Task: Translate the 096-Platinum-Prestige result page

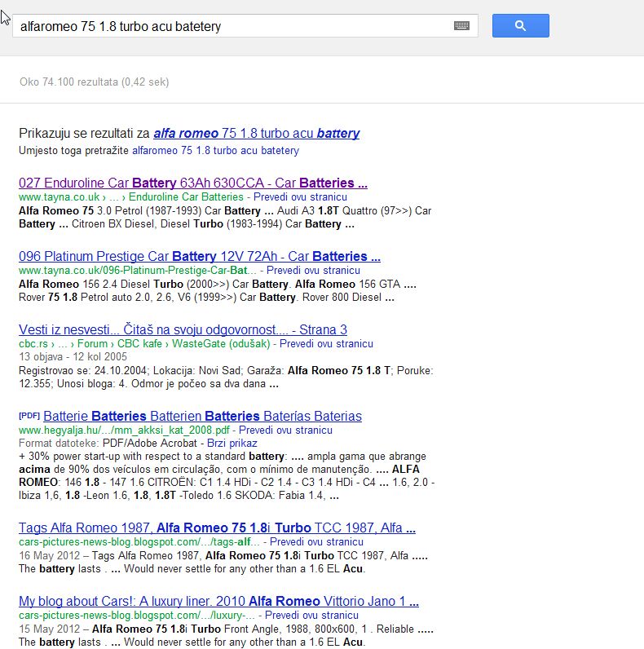Action: (x=313, y=270)
